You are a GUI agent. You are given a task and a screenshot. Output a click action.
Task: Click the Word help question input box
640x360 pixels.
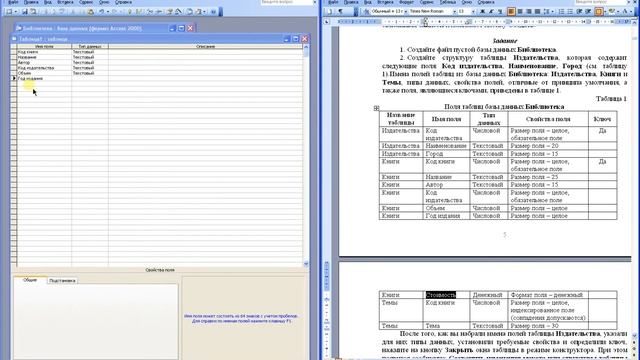click(600, 2)
